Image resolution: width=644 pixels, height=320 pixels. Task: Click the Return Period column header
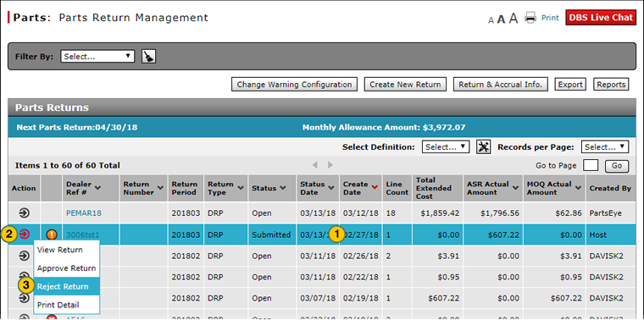185,188
